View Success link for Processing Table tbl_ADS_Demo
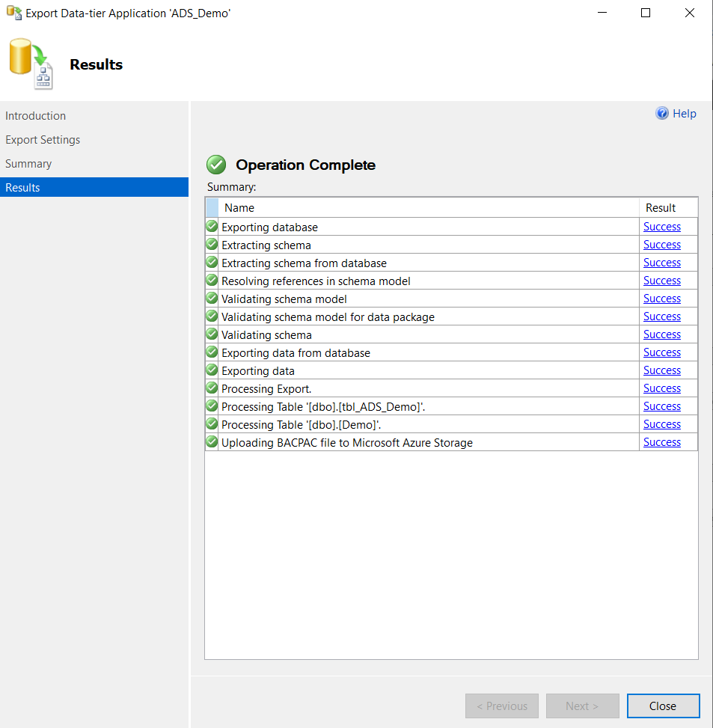The image size is (713, 728). point(662,406)
